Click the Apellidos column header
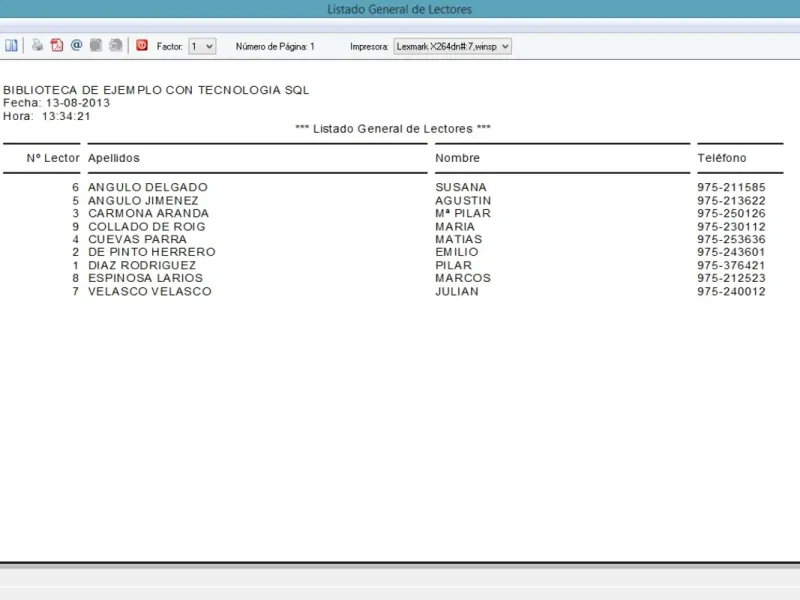Viewport: 800px width, 600px height. [x=114, y=158]
